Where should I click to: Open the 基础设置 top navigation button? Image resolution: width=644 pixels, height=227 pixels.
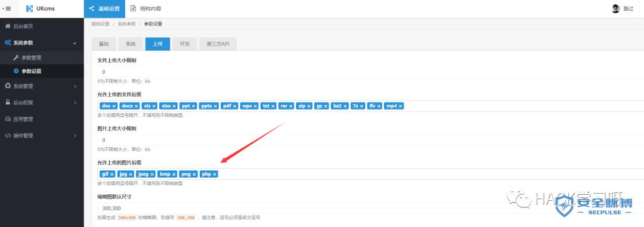coord(105,8)
